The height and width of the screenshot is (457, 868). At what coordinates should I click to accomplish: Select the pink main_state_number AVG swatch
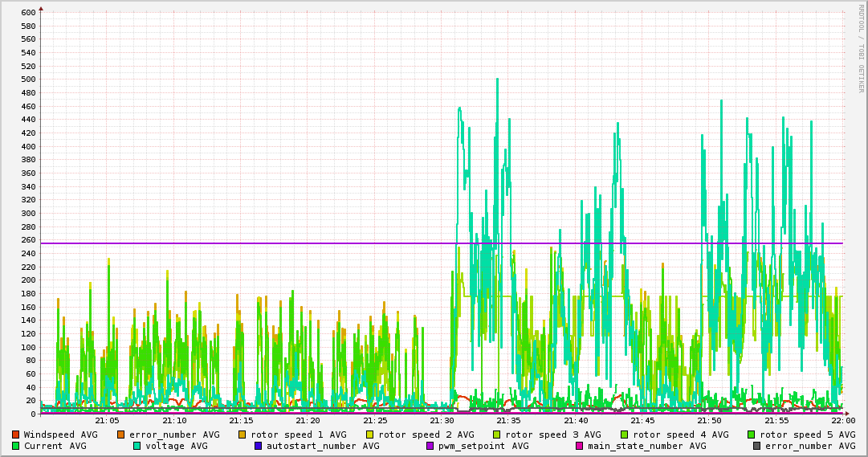point(579,446)
